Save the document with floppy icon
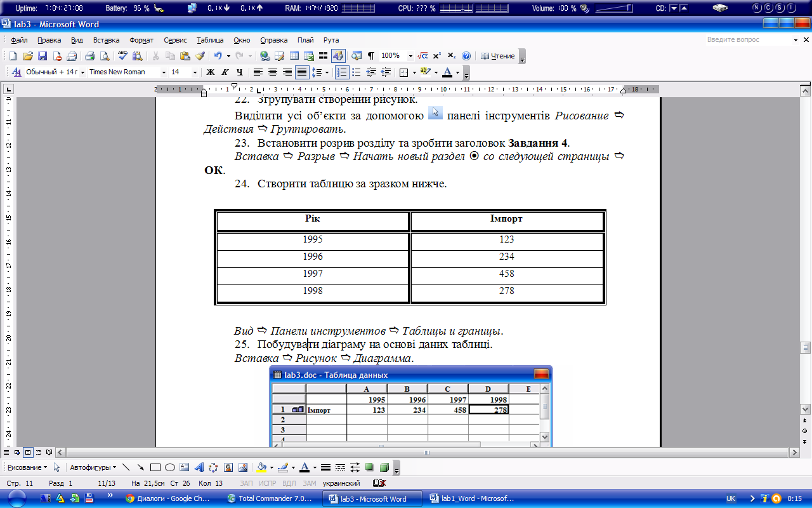This screenshot has width=812, height=508. click(43, 56)
